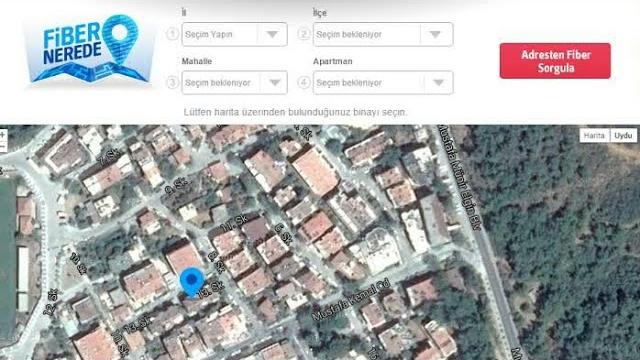Viewport: 640px width, 360px height.
Task: Open the Mahalle neighborhood dropdown
Action: [234, 82]
